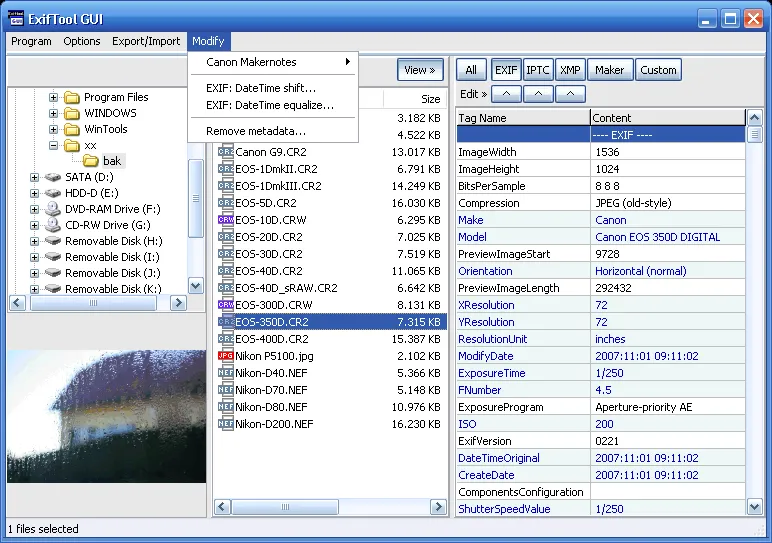Viewport: 772px width, 543px height.
Task: Collapse the xx folder node
Action: (53, 145)
